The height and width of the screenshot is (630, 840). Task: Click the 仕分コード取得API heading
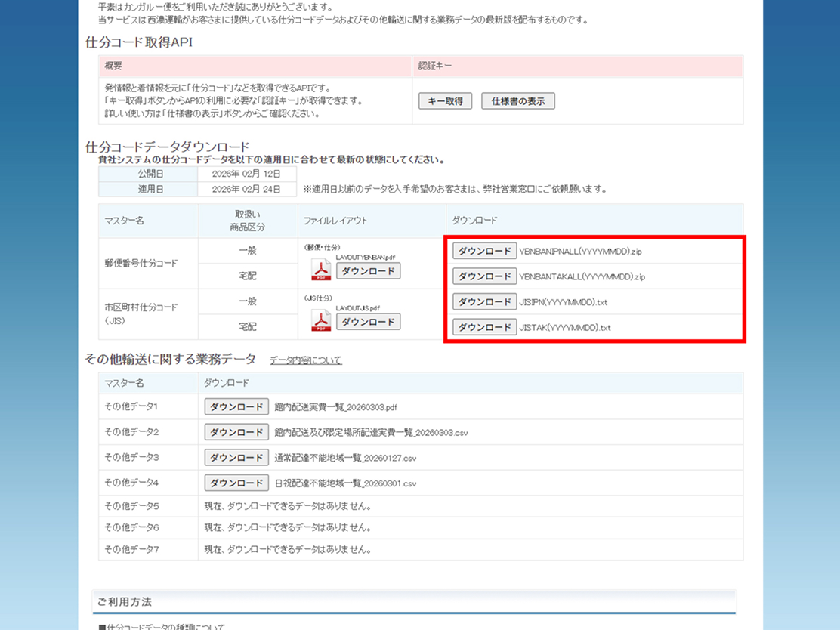(139, 42)
